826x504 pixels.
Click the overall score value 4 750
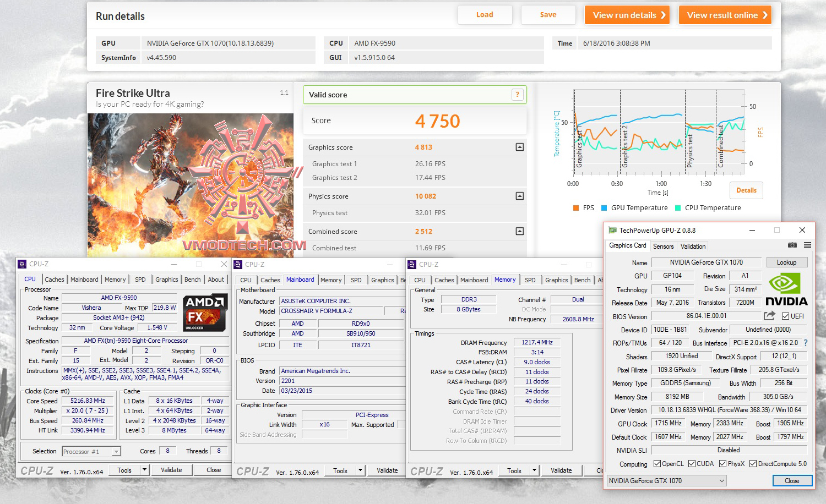pyautogui.click(x=437, y=121)
